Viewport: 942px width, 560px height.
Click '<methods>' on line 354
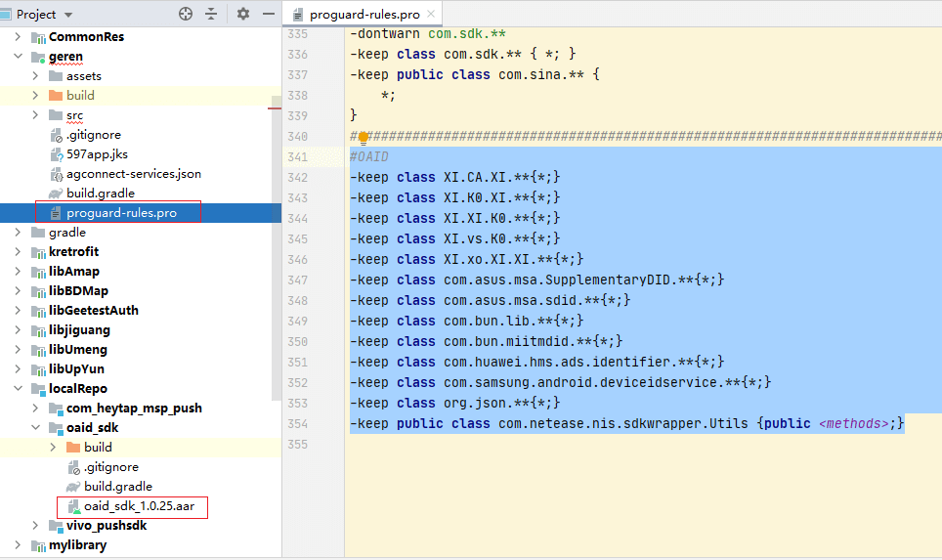pyautogui.click(x=854, y=423)
